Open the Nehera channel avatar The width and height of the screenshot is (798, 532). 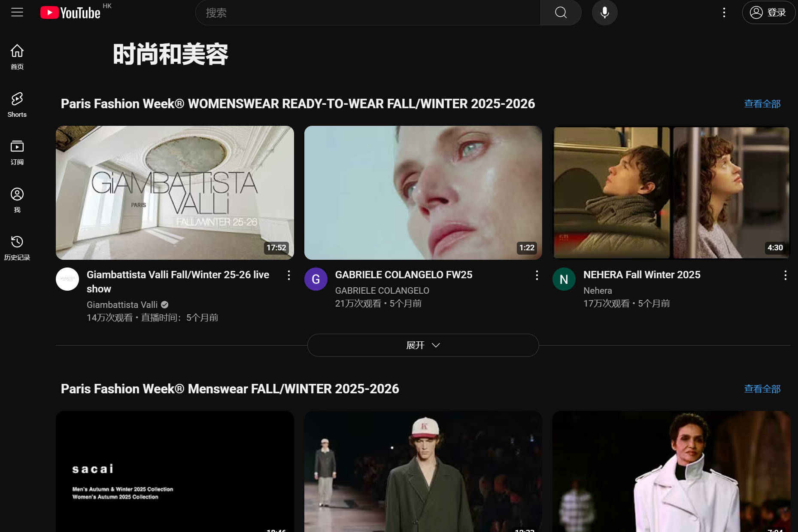(564, 279)
